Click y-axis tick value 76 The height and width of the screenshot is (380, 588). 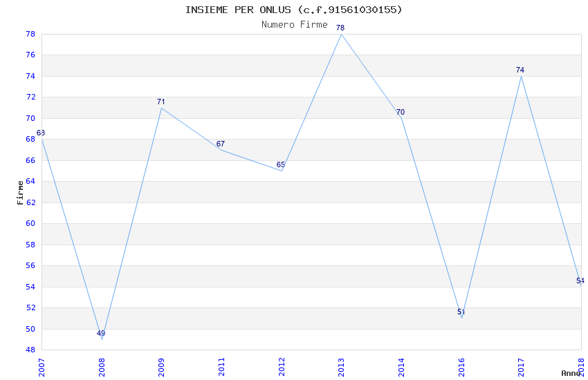point(30,55)
